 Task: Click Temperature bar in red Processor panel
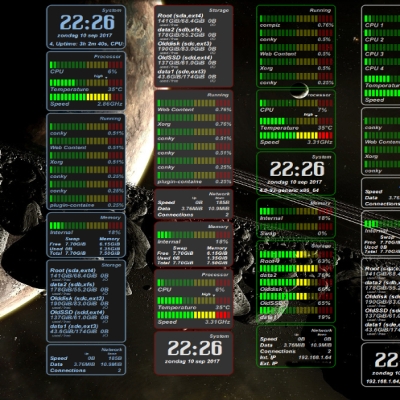tap(194, 300)
